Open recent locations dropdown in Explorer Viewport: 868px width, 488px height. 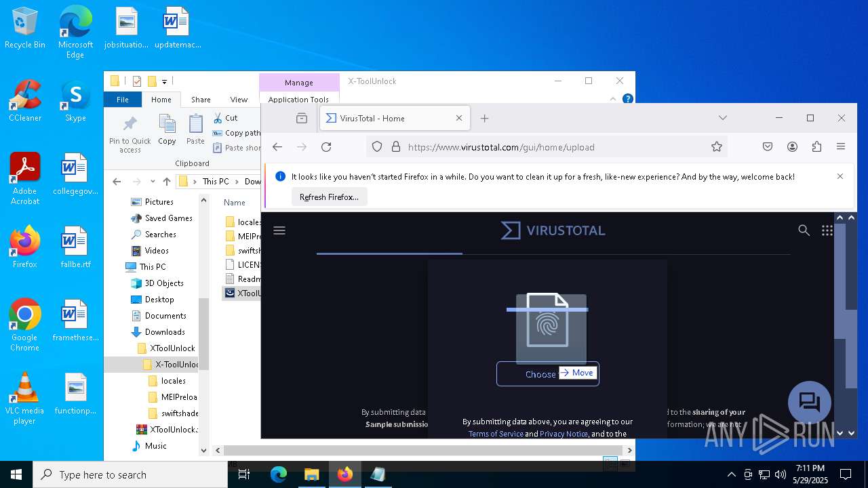pos(153,182)
